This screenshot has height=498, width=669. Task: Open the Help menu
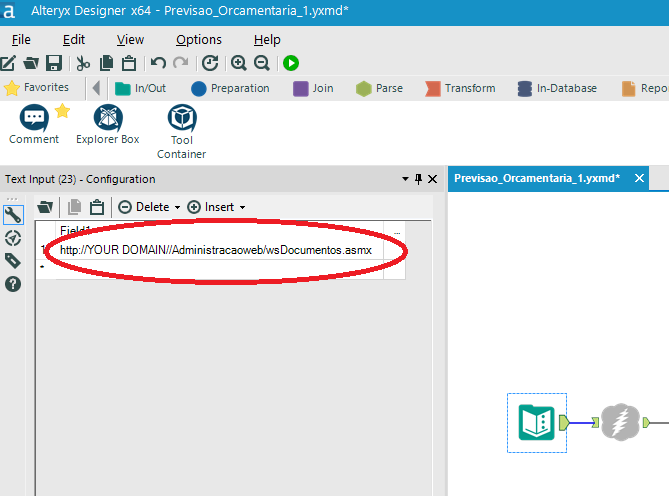(267, 40)
